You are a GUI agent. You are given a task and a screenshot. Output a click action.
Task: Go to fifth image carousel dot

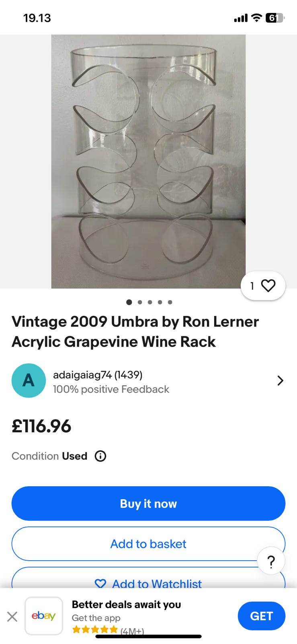170,302
